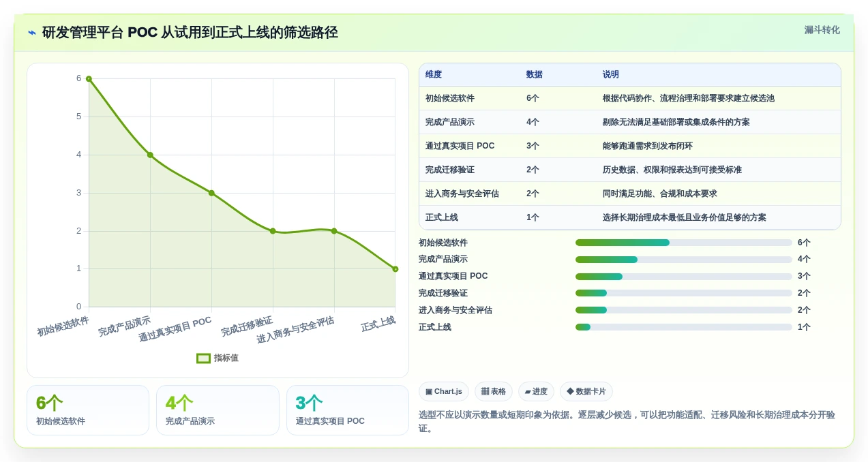Click the 数据卡片 tag
The width and height of the screenshot is (868, 462).
586,392
